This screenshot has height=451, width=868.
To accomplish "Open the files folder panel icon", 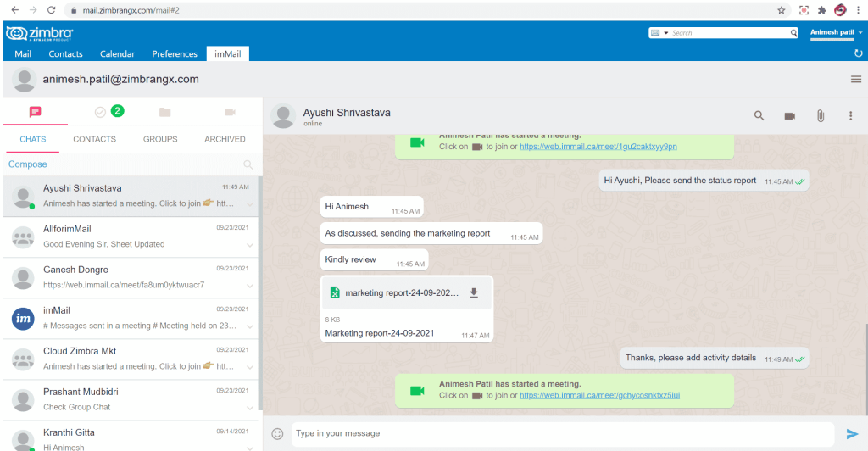I will pos(164,112).
